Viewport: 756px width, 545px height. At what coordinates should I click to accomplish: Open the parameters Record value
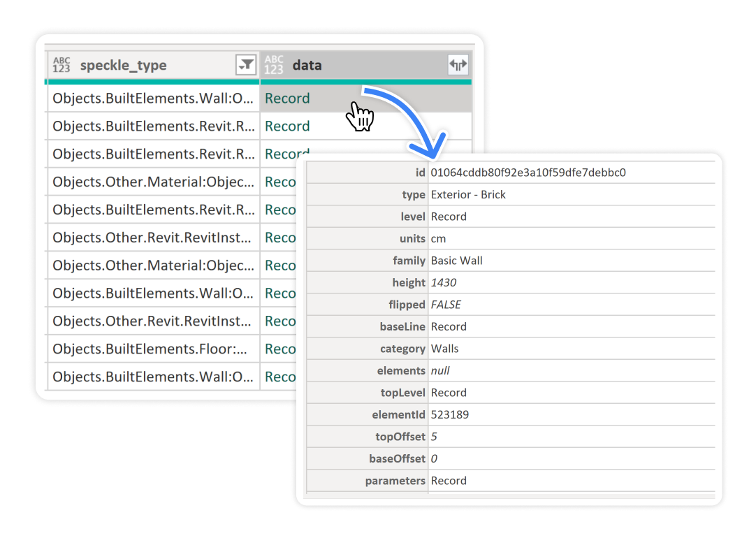[449, 481]
